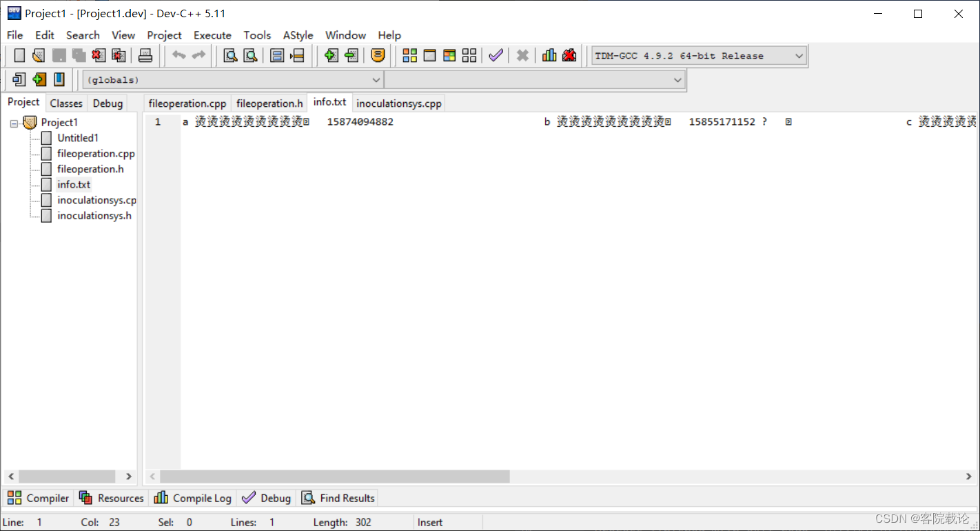The width and height of the screenshot is (980, 531).
Task: Click the Save file toolbar icon
Action: [59, 55]
